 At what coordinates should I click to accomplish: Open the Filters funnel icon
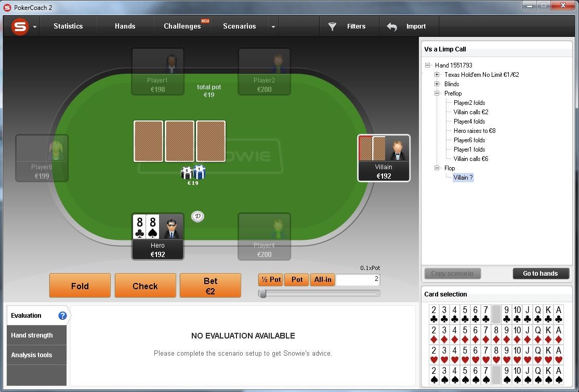tap(332, 26)
